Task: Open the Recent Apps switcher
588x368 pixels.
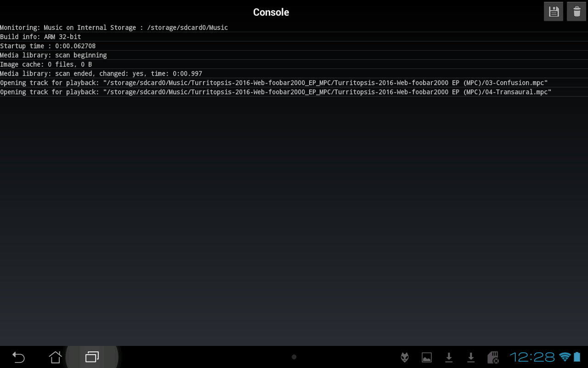Action: click(91, 356)
